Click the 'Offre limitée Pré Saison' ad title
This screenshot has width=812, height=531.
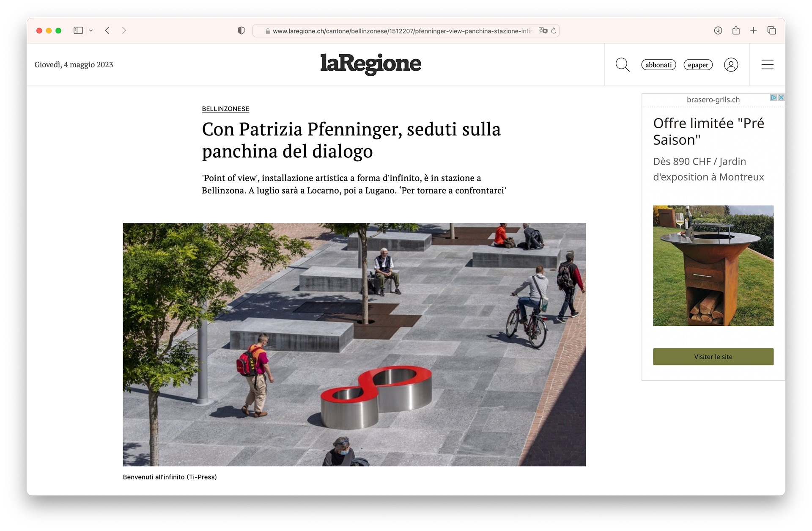709,131
